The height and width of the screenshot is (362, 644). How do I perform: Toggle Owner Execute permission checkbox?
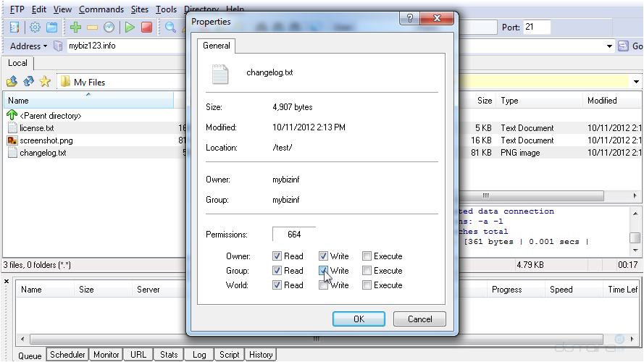point(367,256)
